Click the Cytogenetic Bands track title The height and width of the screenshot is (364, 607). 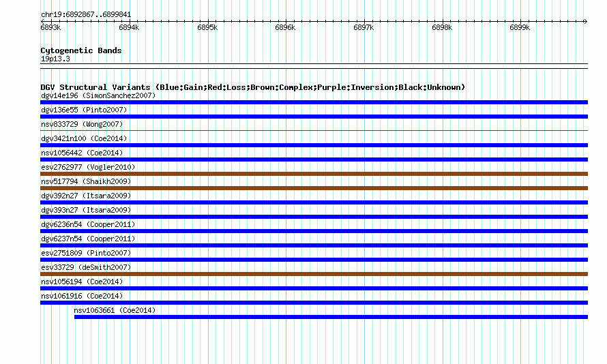point(81,50)
